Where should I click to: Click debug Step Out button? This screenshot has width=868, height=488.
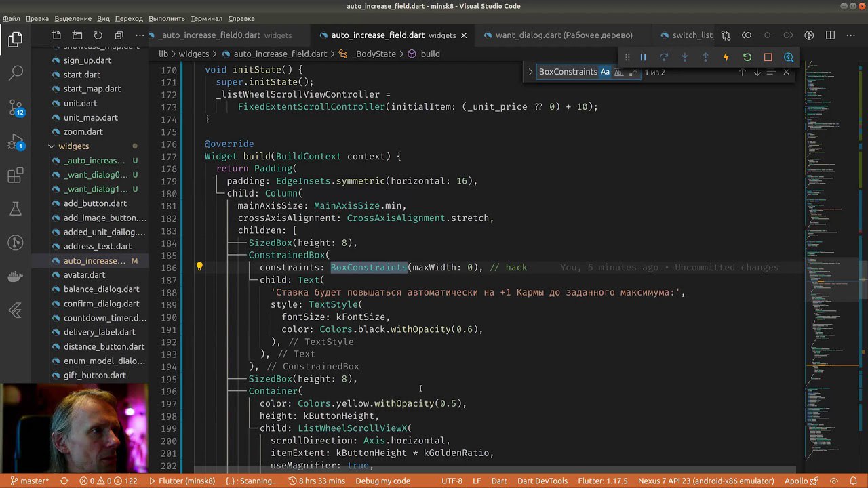click(x=705, y=58)
